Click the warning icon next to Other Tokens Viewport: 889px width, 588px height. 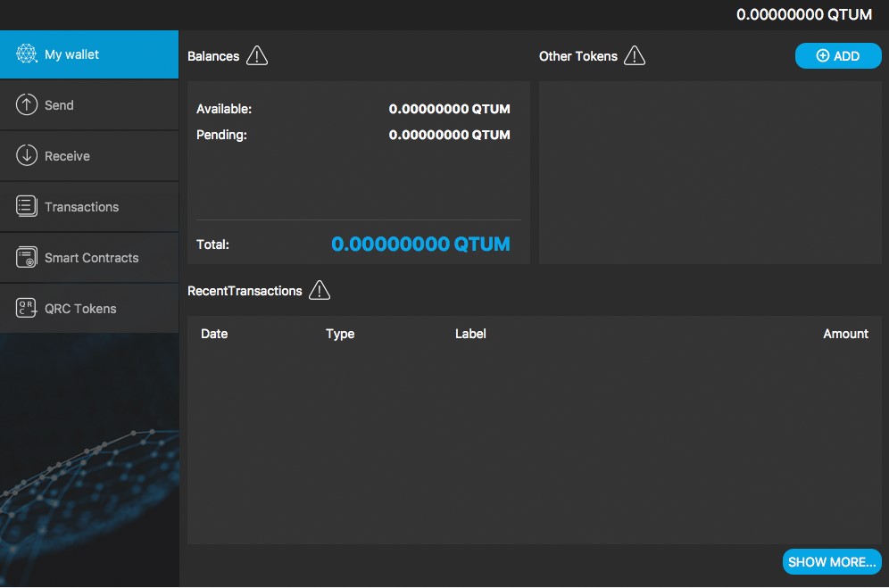[635, 55]
